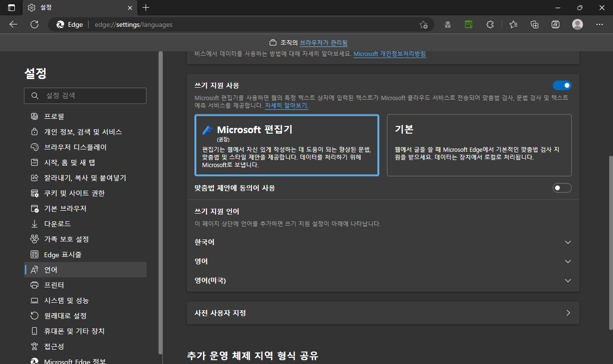Open 접근성 settings section
Image resolution: width=613 pixels, height=364 pixels.
point(85,346)
